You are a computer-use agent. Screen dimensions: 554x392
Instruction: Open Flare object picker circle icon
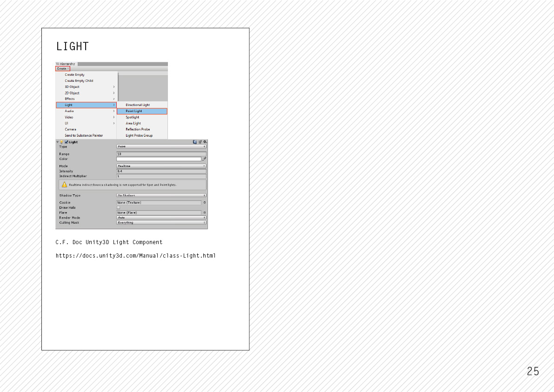pyautogui.click(x=205, y=213)
